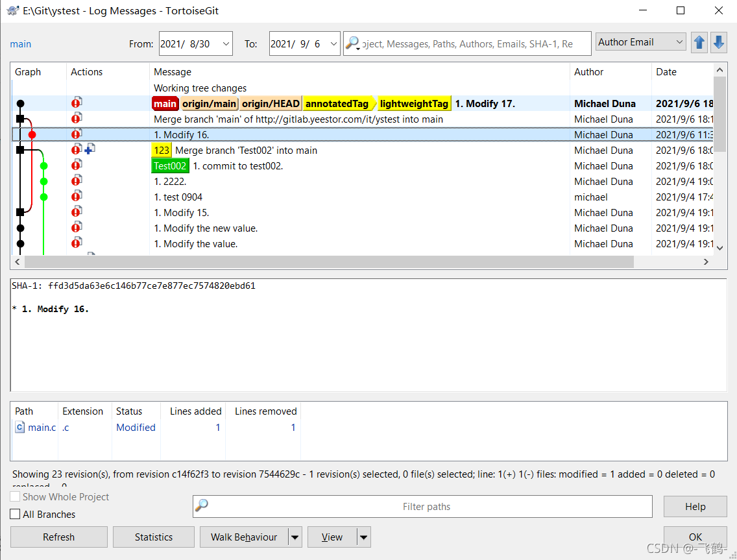This screenshot has height=560, width=737.
Task: Click the origin/HEAD remote label
Action: coord(271,103)
